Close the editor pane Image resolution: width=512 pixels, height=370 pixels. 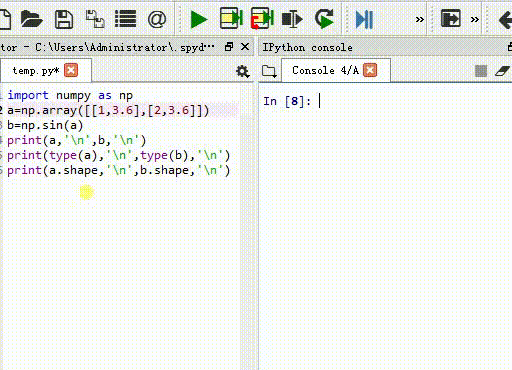245,47
